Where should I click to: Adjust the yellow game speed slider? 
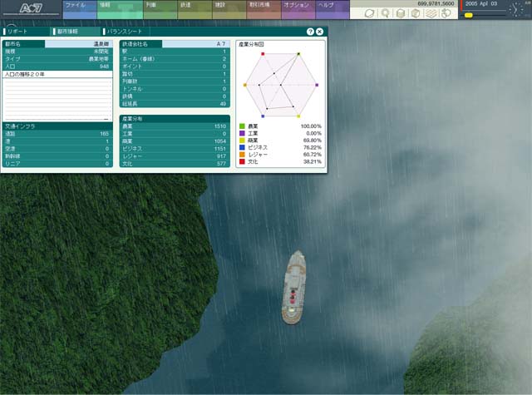tap(469, 15)
